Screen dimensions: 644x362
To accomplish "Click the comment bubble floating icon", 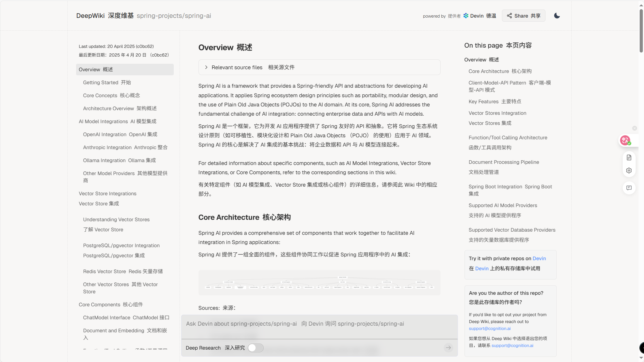I will tap(629, 188).
